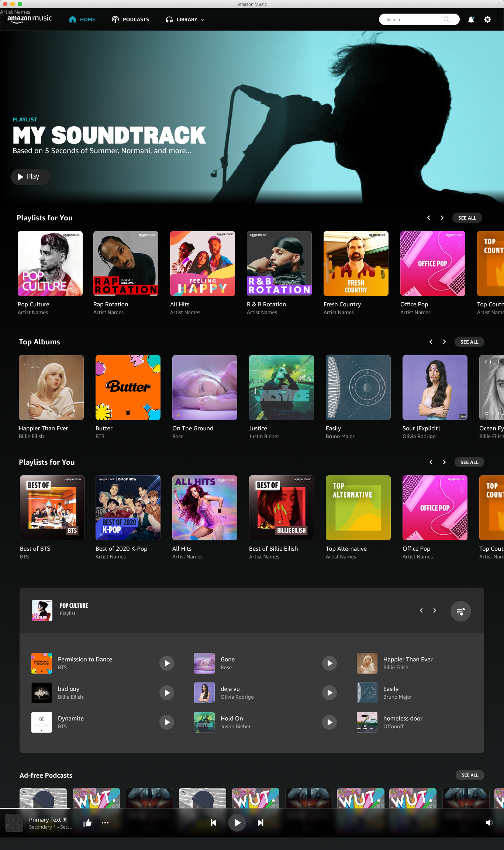
Task: Click the search magnifier icon
Action: tap(446, 20)
